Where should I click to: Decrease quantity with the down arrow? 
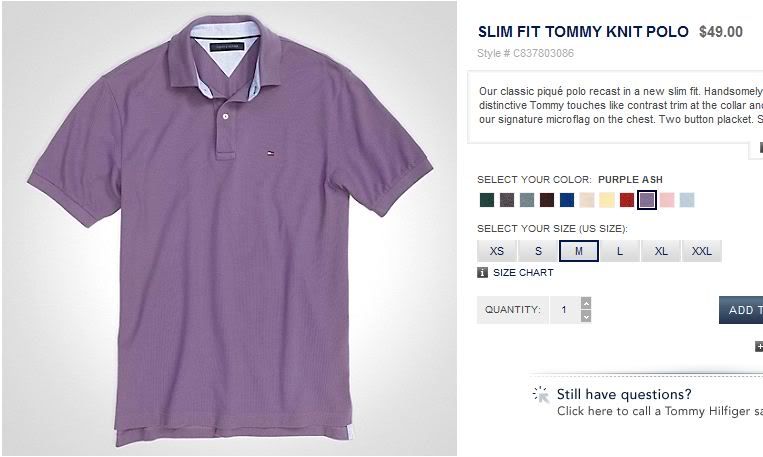click(586, 316)
